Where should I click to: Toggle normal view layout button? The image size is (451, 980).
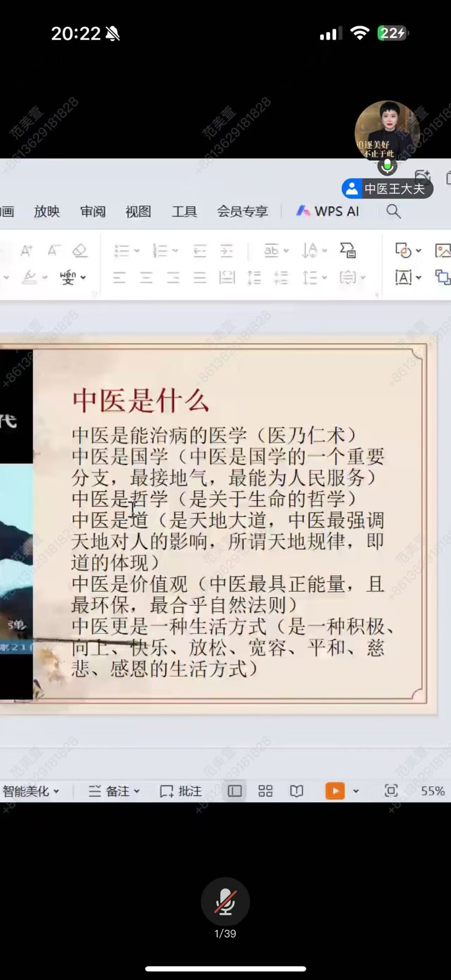235,791
